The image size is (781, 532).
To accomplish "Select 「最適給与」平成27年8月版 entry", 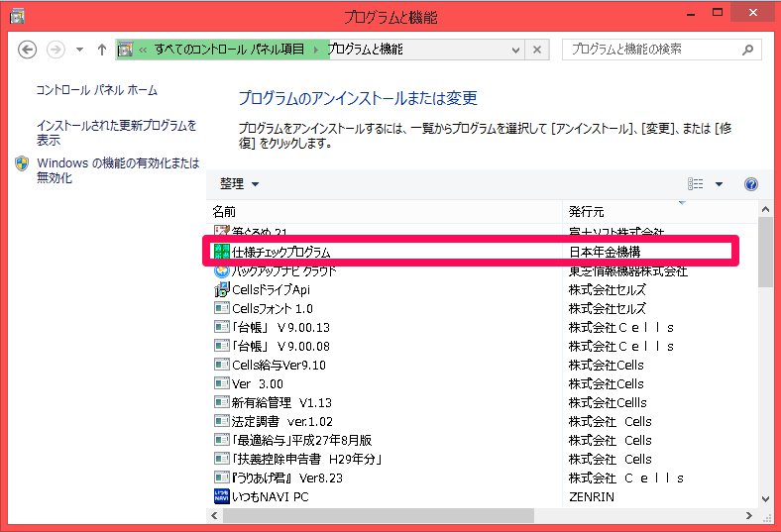I will point(302,441).
